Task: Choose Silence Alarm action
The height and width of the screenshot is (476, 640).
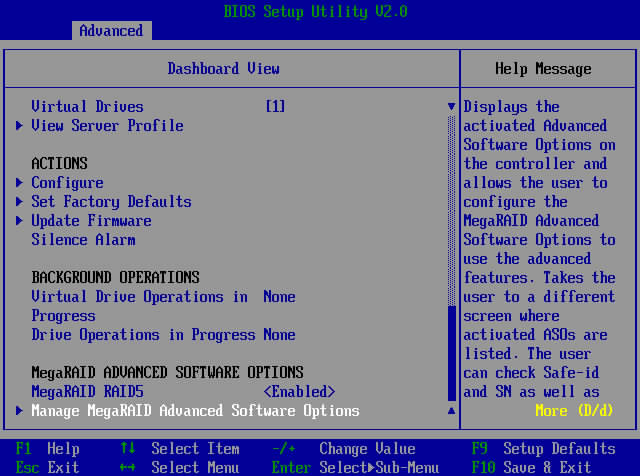Action: (83, 240)
